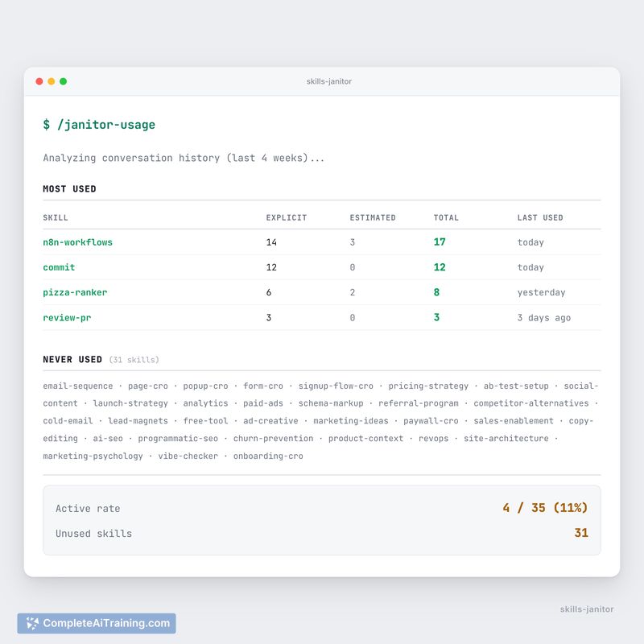Click the launch-strategy skill

coord(130,403)
